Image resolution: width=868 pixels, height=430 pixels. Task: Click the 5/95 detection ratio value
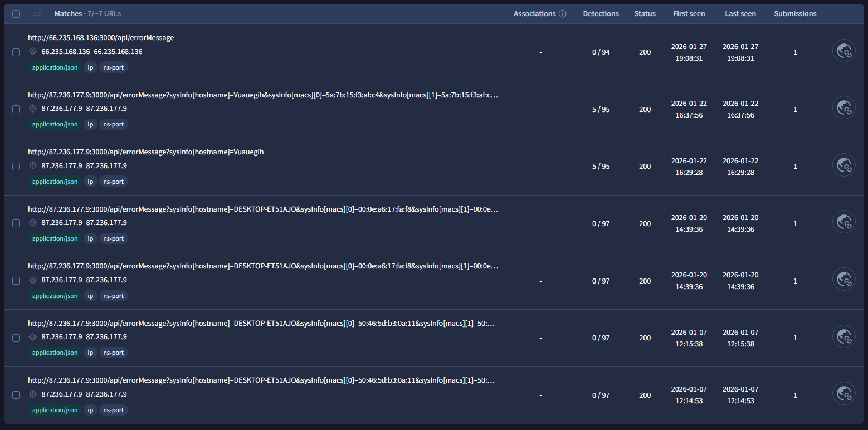pyautogui.click(x=601, y=109)
